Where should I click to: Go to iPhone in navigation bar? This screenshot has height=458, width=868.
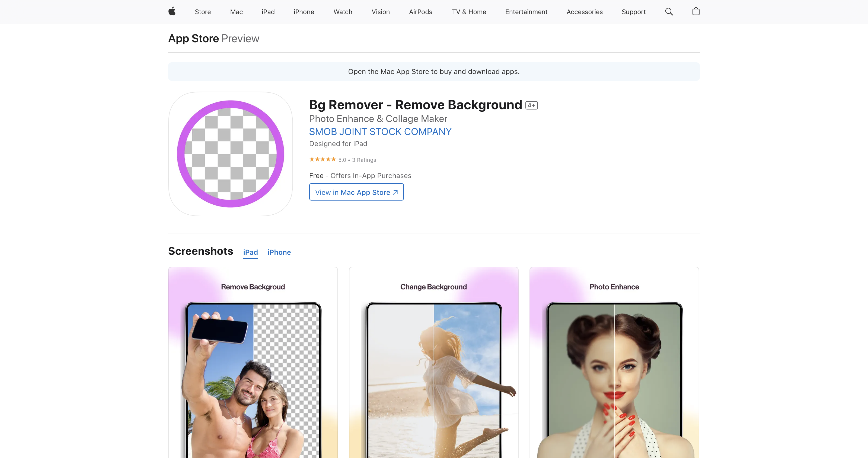(304, 12)
